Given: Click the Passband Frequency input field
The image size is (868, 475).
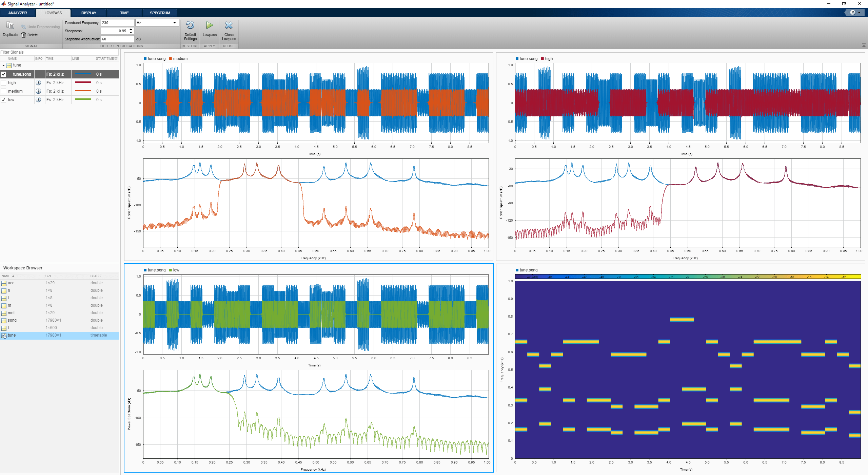Looking at the screenshot, I should [117, 23].
